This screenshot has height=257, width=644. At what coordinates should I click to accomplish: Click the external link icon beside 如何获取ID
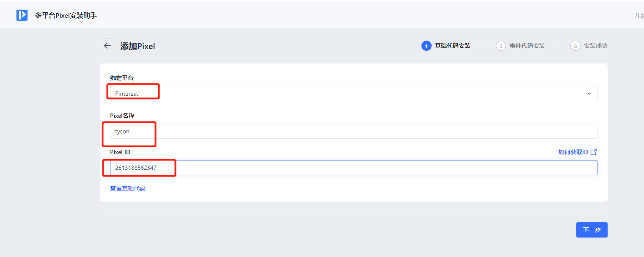[x=594, y=152]
